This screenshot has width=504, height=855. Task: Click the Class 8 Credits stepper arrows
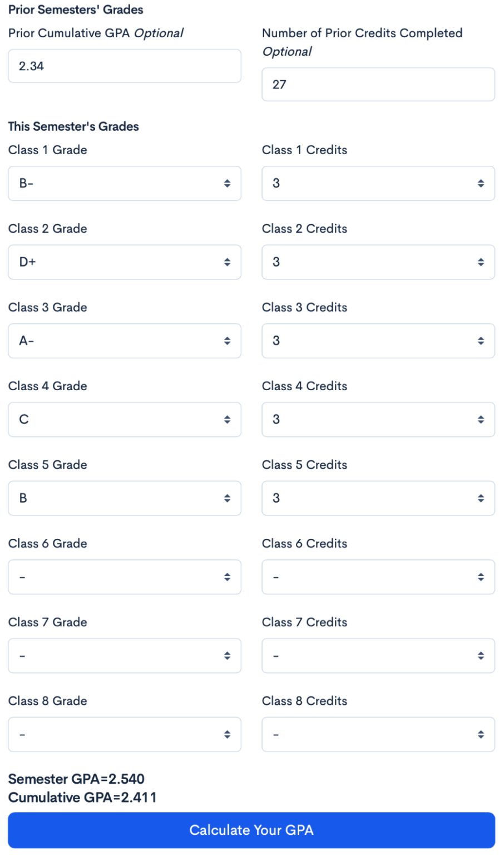pos(481,734)
